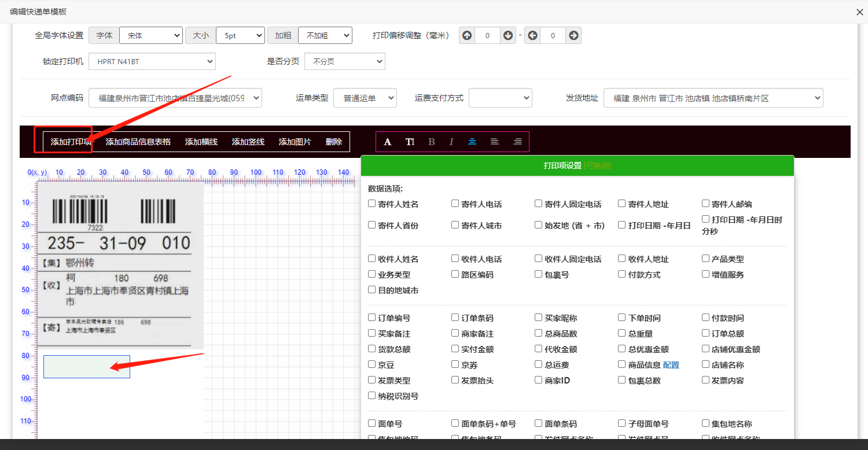Click 添加商品信息表格 in the toolbar
The image size is (868, 450).
click(x=138, y=142)
